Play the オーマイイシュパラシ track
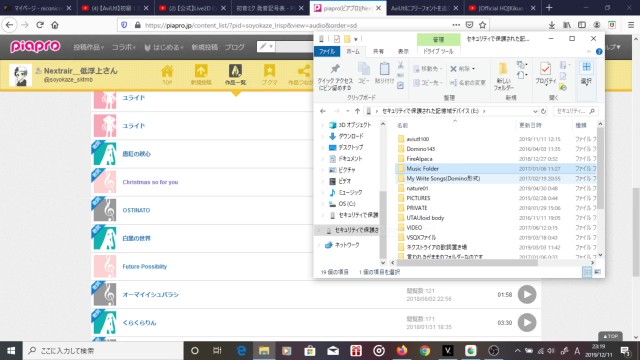The height and width of the screenshot is (360, 640). click(527, 294)
